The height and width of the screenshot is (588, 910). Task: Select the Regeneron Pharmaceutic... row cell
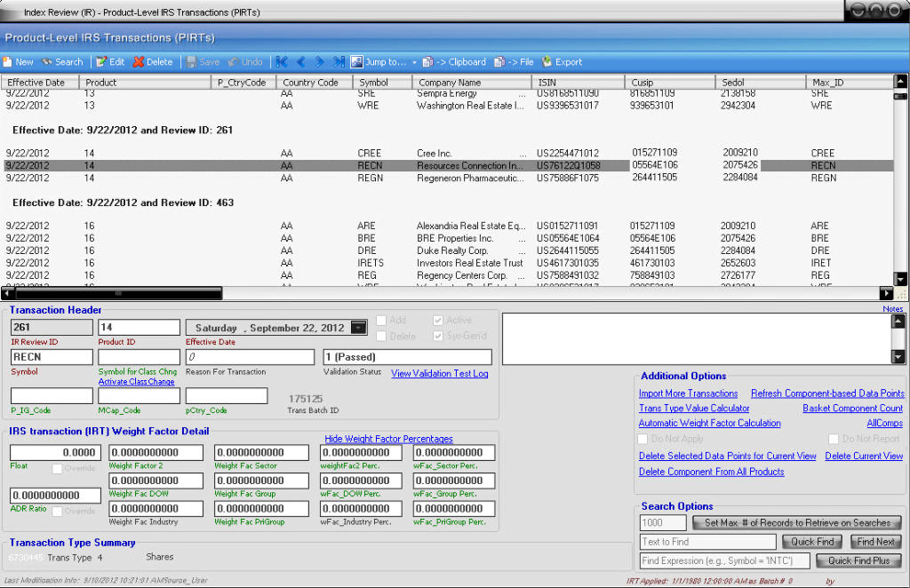pyautogui.click(x=471, y=178)
